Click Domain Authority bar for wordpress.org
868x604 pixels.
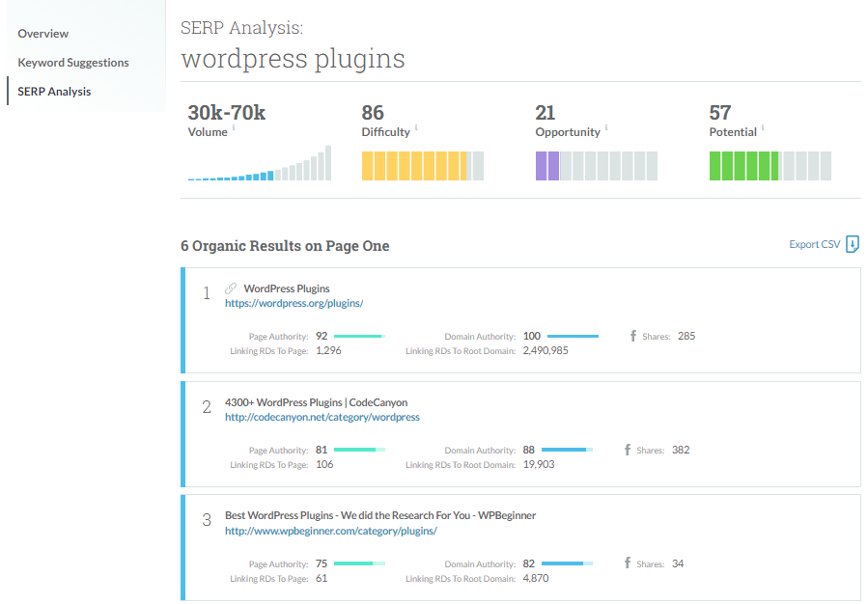tap(573, 337)
